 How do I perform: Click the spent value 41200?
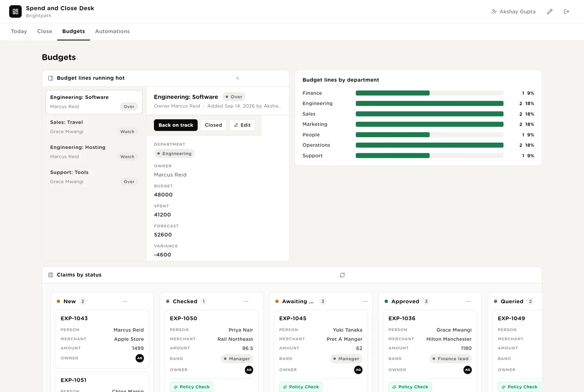(162, 215)
